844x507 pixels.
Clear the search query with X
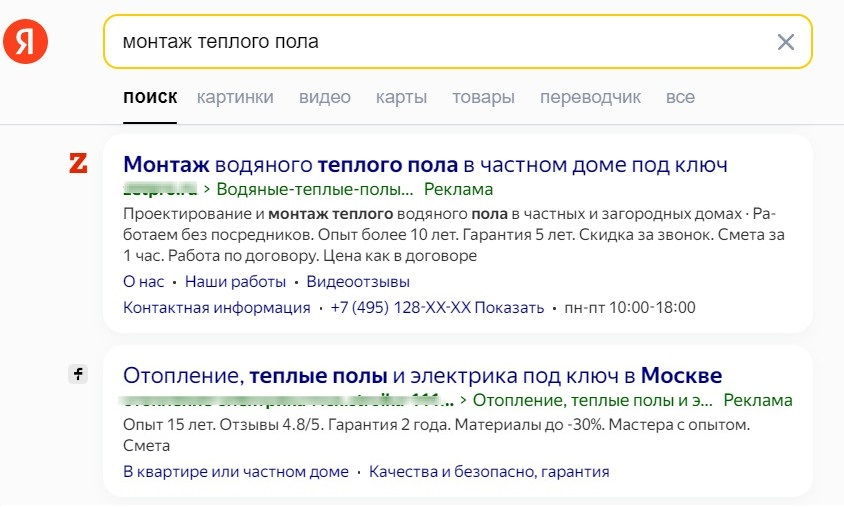(x=786, y=42)
